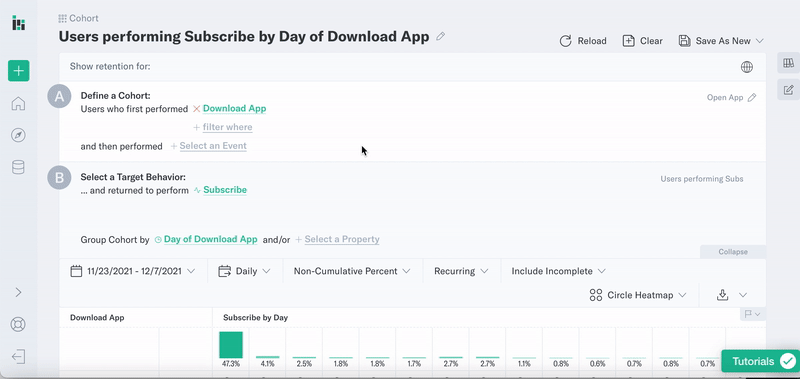Open the Home icon in sidebar
This screenshot has width=800, height=379.
[x=18, y=103]
